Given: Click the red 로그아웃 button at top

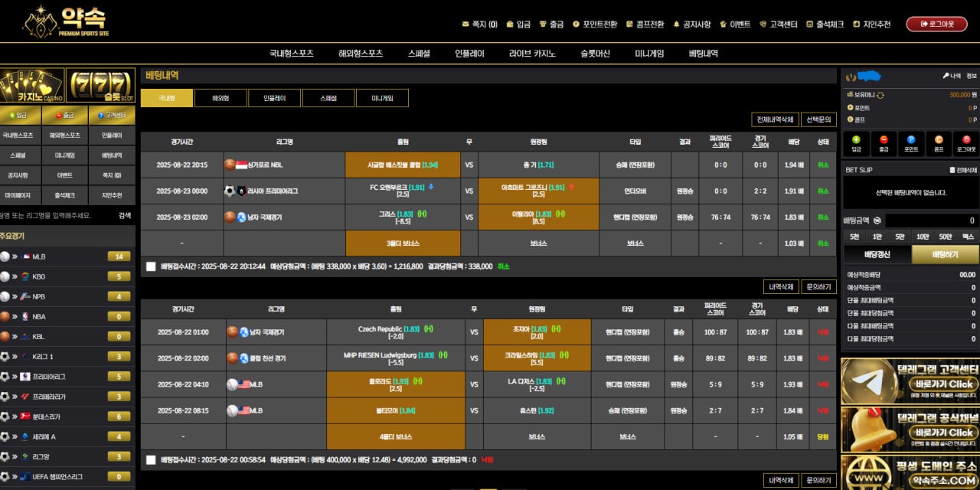Looking at the screenshot, I should (936, 24).
